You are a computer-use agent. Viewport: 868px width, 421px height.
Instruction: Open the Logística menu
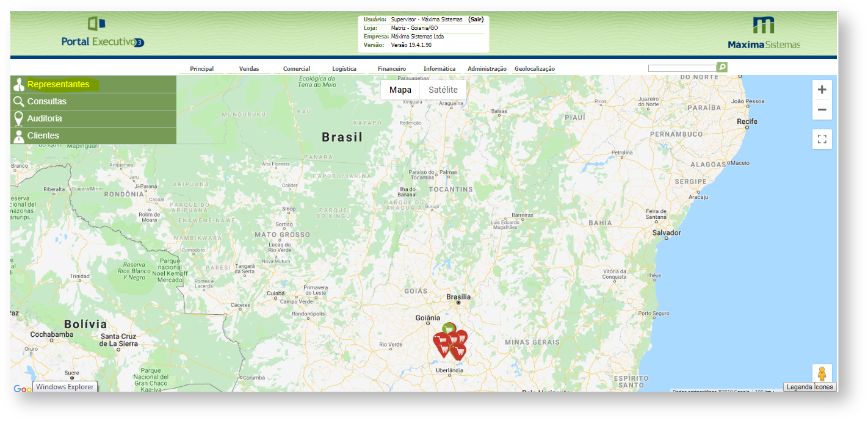click(344, 69)
